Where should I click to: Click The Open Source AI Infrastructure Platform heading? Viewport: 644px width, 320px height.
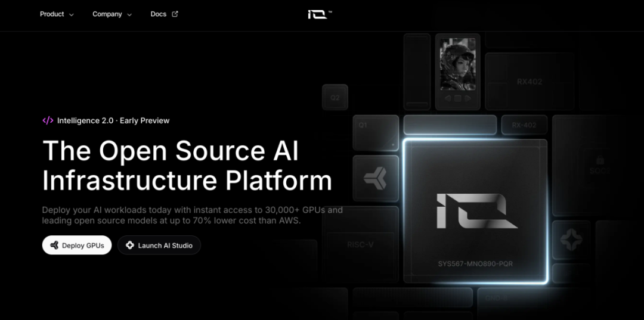tap(187, 166)
